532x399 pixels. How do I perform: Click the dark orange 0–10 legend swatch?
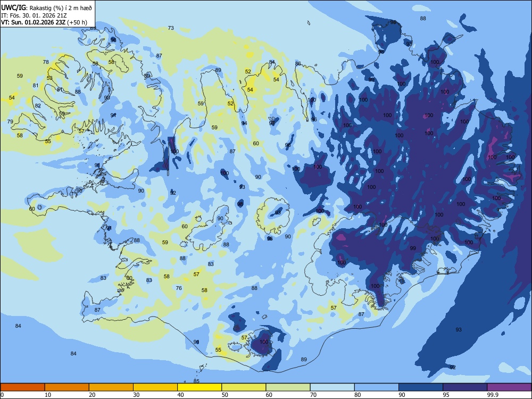22,387
